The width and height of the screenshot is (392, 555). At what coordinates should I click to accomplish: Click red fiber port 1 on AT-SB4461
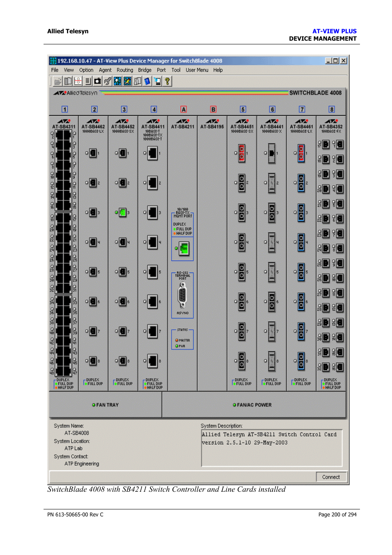(x=301, y=153)
